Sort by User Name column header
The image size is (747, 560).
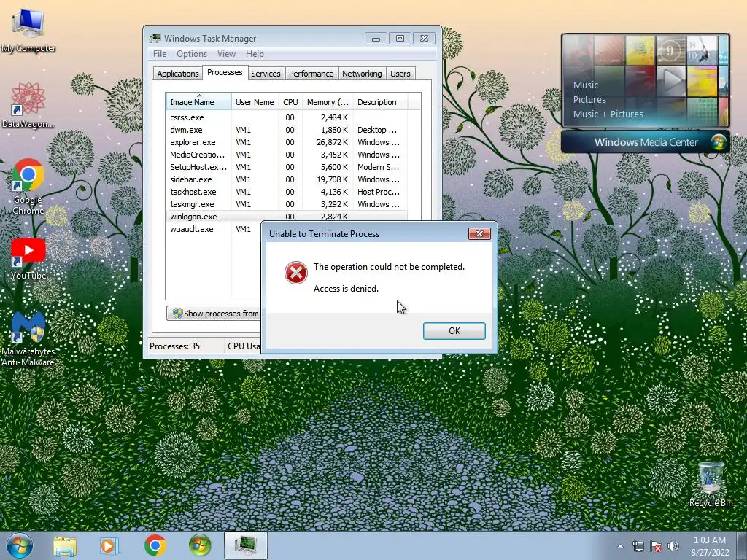tap(255, 102)
